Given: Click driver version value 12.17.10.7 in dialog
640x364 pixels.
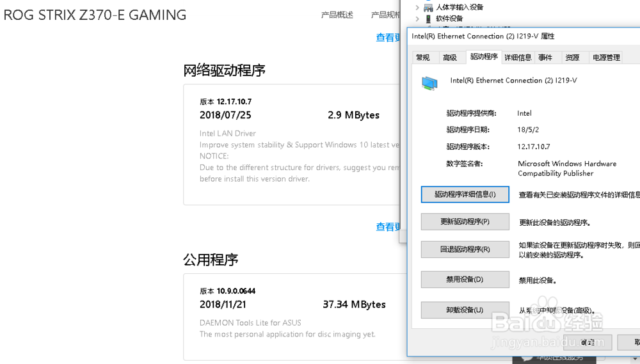Looking at the screenshot, I should [534, 146].
